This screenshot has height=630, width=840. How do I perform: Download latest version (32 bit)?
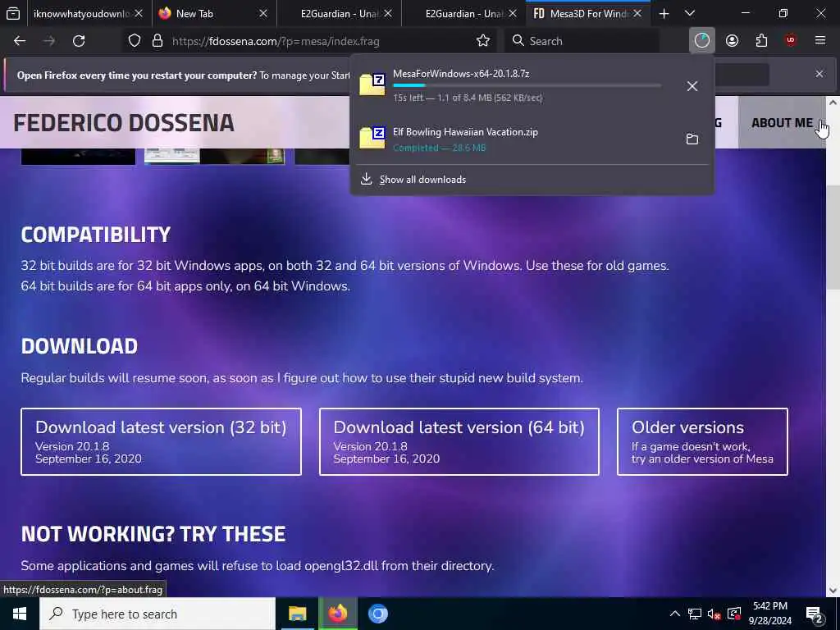162,441
